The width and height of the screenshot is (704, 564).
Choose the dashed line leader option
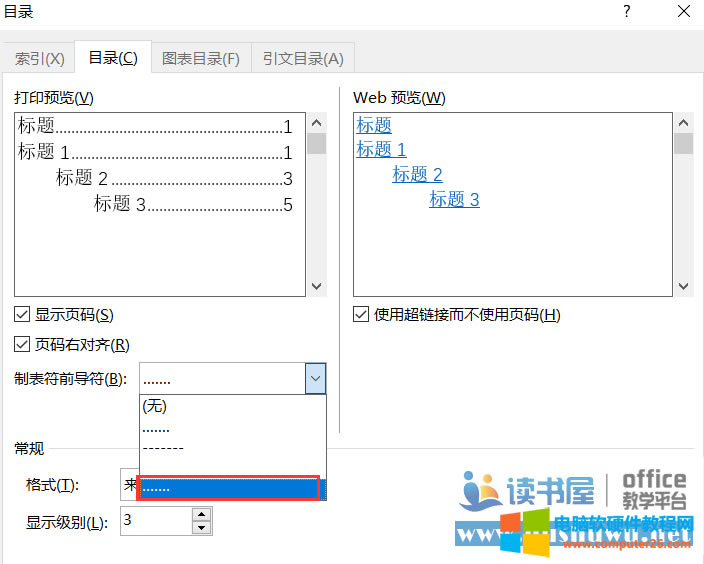[x=233, y=448]
